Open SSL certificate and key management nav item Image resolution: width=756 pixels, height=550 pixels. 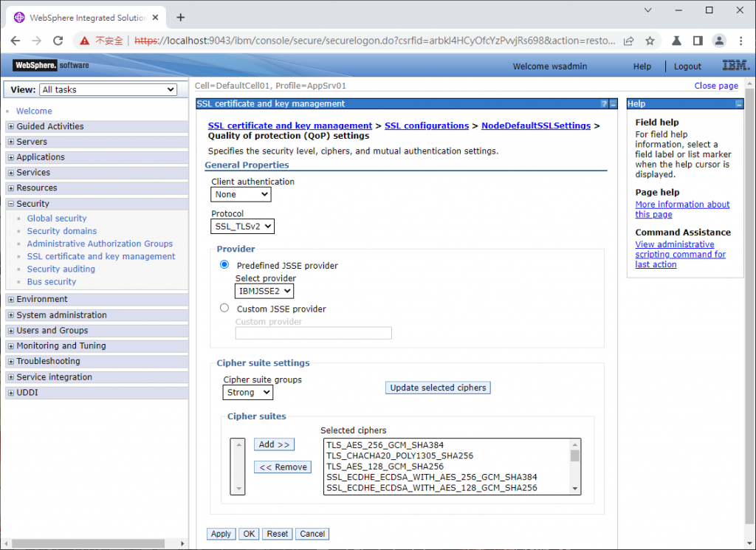point(101,256)
